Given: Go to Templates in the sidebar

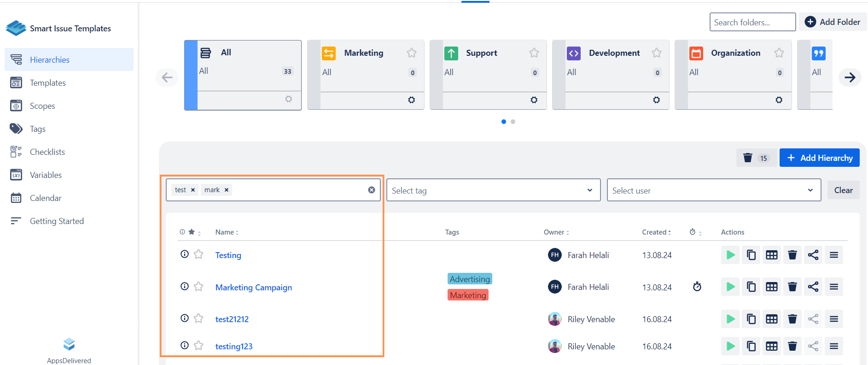Looking at the screenshot, I should coord(47,83).
